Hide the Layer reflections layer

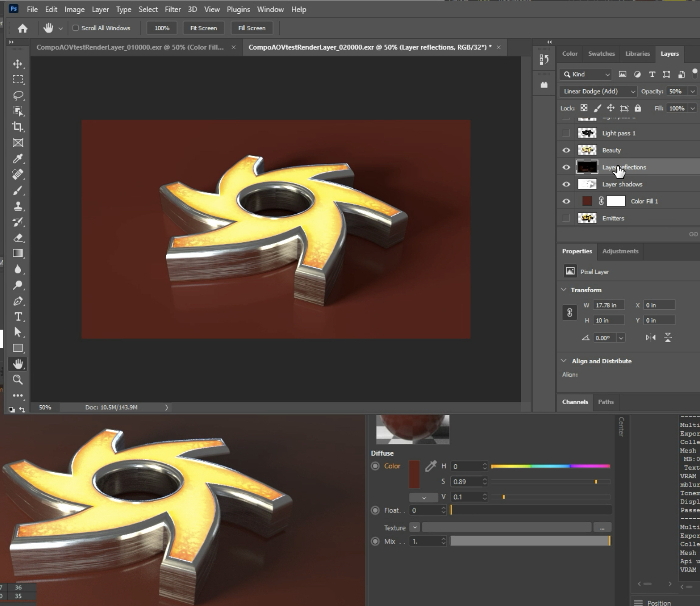point(566,167)
